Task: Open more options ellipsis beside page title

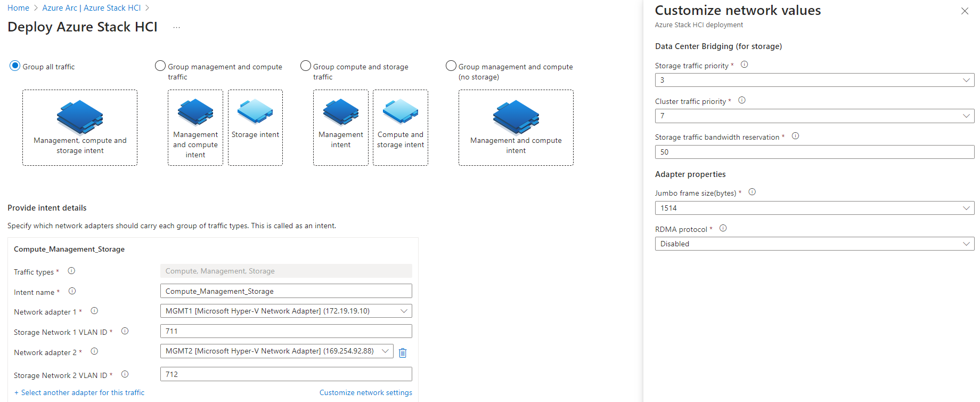Action: pos(177,27)
